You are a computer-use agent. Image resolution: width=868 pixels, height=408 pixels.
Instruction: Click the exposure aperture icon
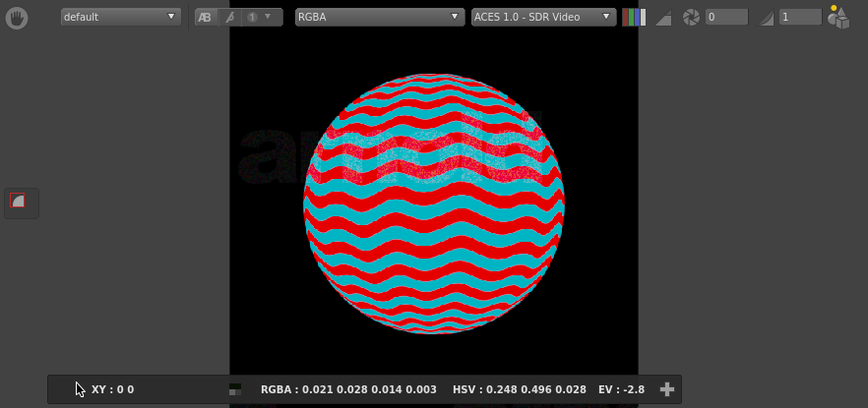pyautogui.click(x=691, y=17)
